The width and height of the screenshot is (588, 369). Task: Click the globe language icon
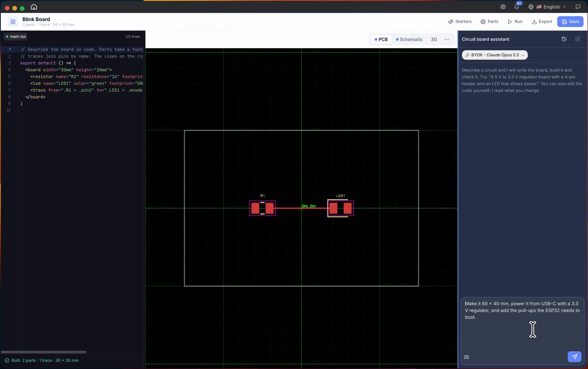click(531, 7)
